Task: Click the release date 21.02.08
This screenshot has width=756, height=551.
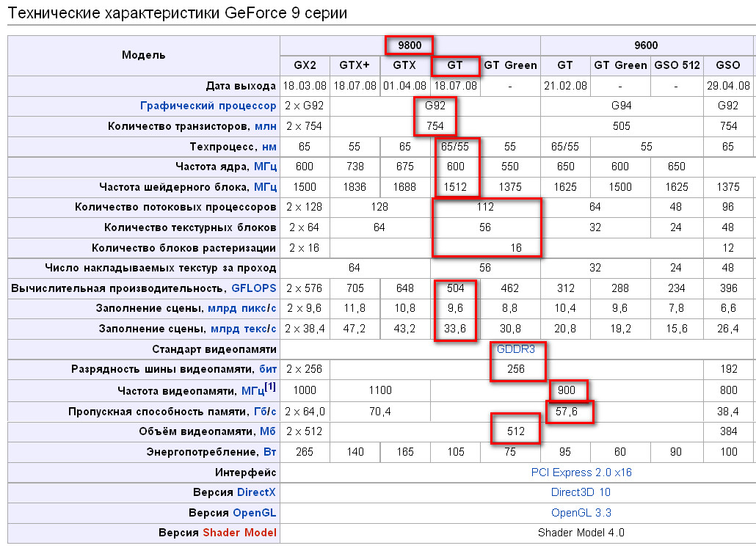Action: (x=566, y=86)
